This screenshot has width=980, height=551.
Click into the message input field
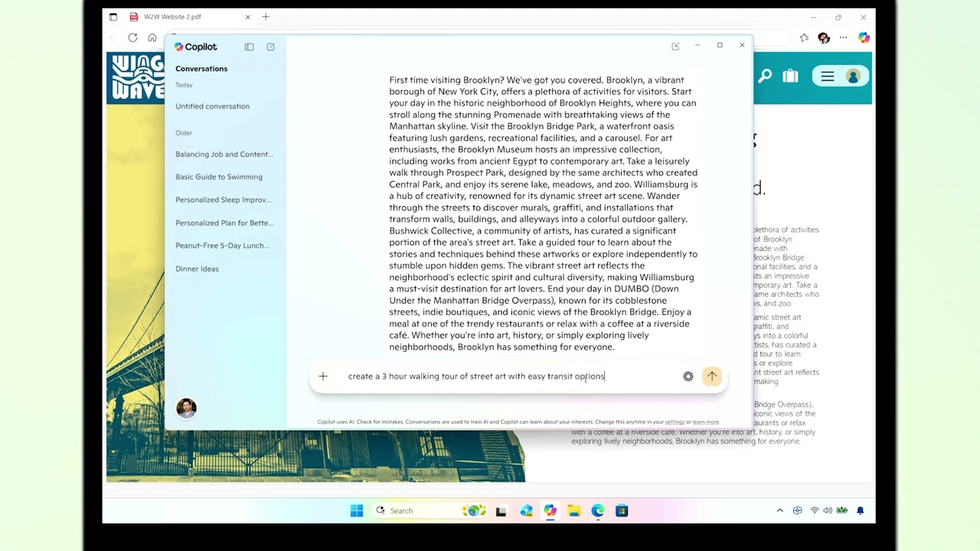pyautogui.click(x=505, y=376)
